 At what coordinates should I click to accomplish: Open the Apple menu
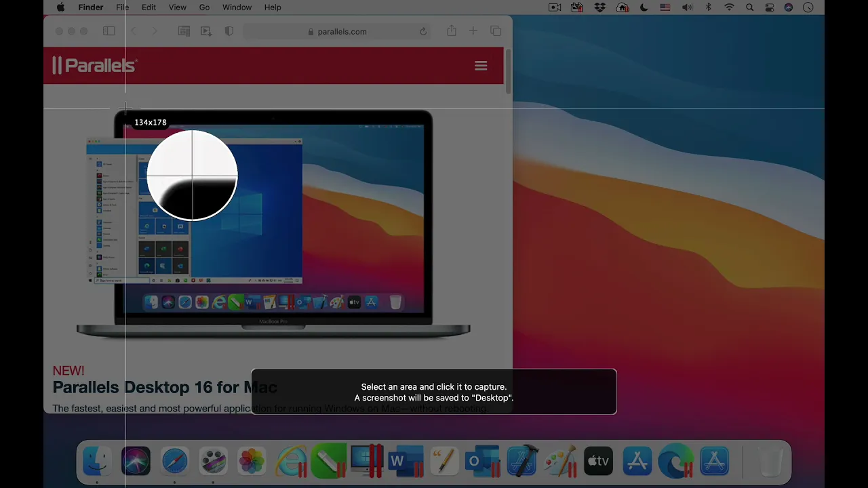(60, 7)
